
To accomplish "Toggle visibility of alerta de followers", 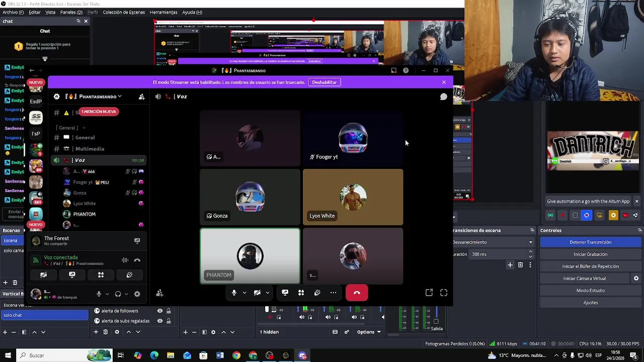I will (160, 311).
